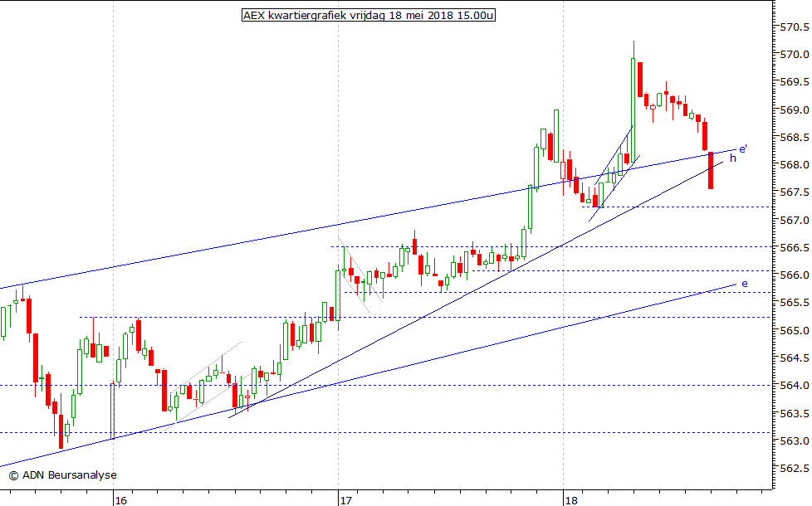Click date label 17 on time axis
Image resolution: width=812 pixels, height=506 pixels.
(346, 500)
